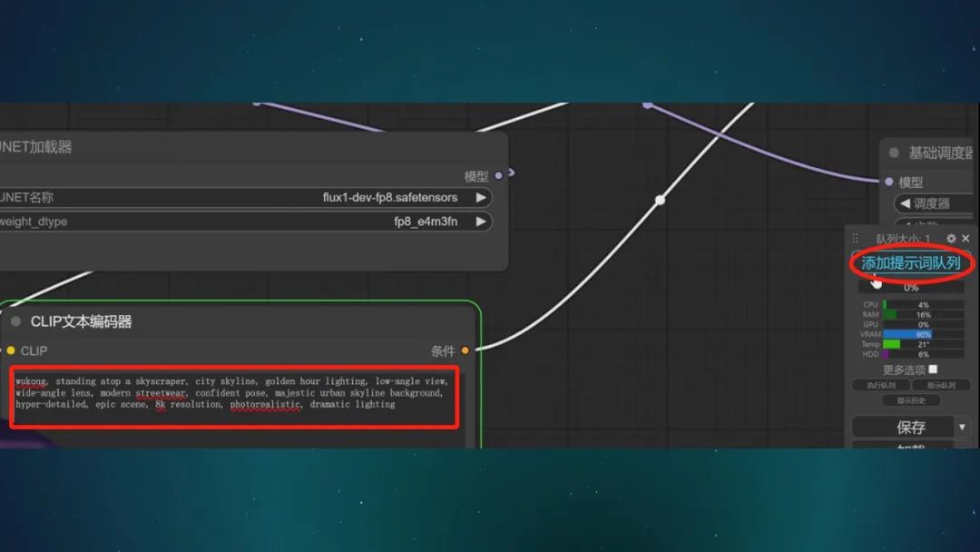Open the dropdown arrow beside 保存
Screen dimensions: 980x552
962,427
